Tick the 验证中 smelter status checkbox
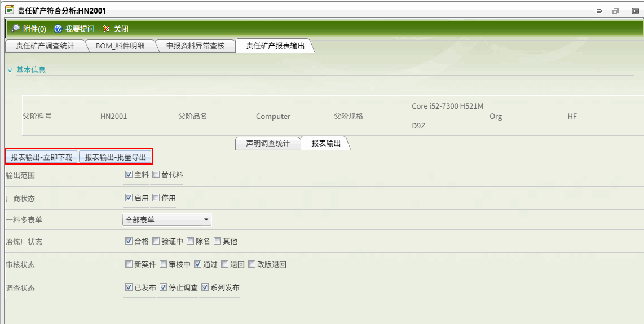644x324 pixels. coord(156,241)
